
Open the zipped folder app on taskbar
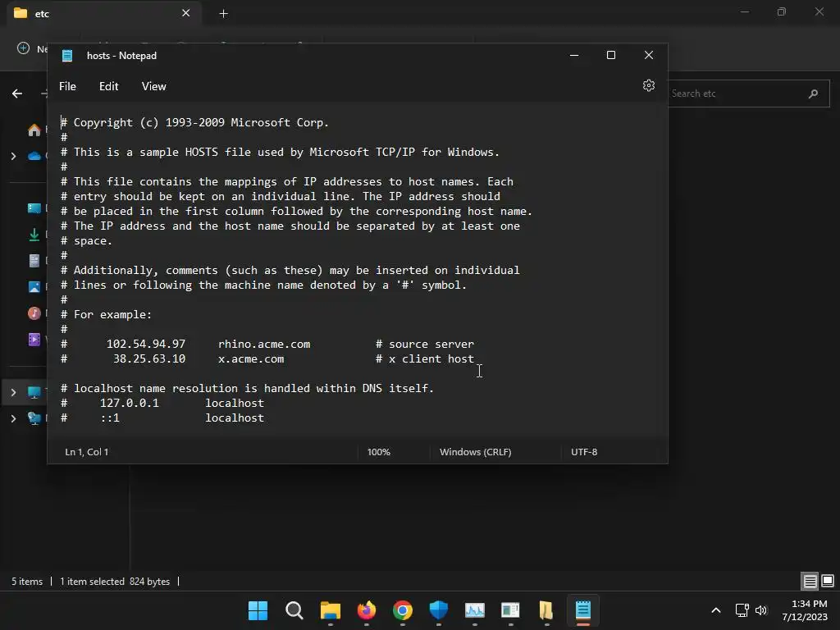pos(546,610)
